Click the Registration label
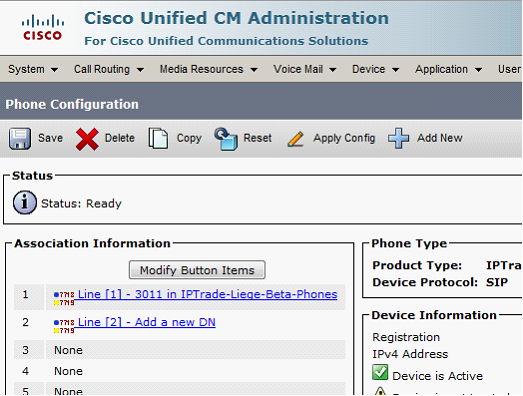523x396 pixels. tap(406, 337)
